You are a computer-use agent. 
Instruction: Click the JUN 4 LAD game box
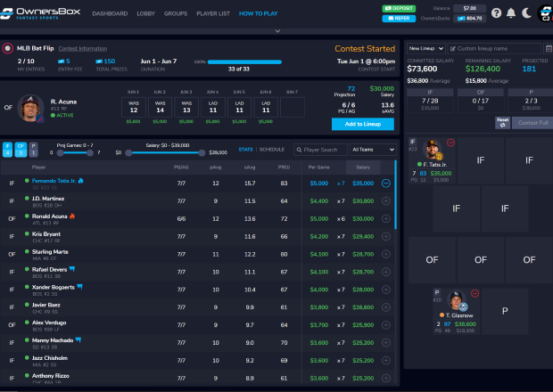pyautogui.click(x=213, y=107)
